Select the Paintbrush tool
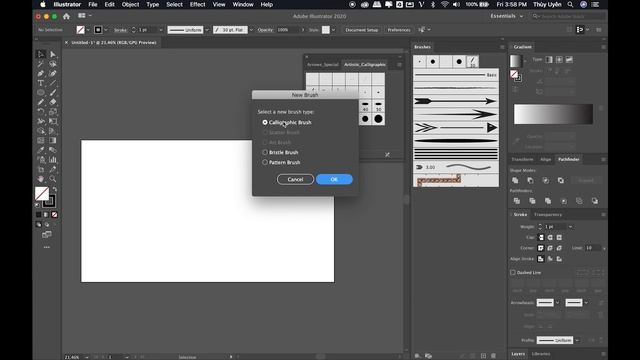Viewport: 640px width, 360px height. click(53, 93)
